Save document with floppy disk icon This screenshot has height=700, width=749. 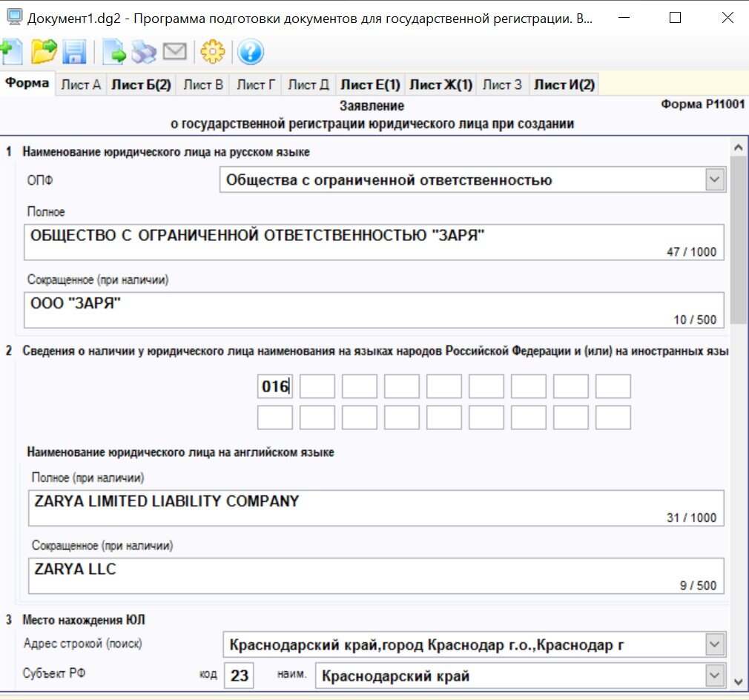click(74, 52)
